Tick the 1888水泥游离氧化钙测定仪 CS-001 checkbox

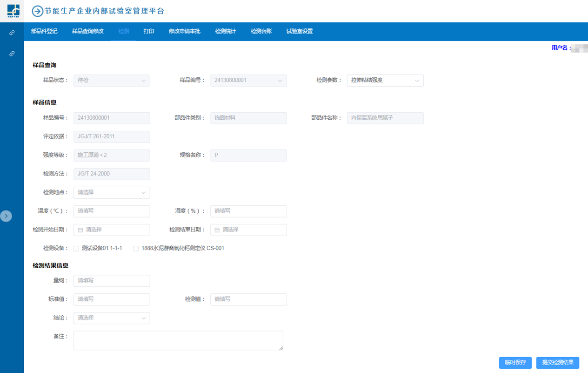click(136, 249)
